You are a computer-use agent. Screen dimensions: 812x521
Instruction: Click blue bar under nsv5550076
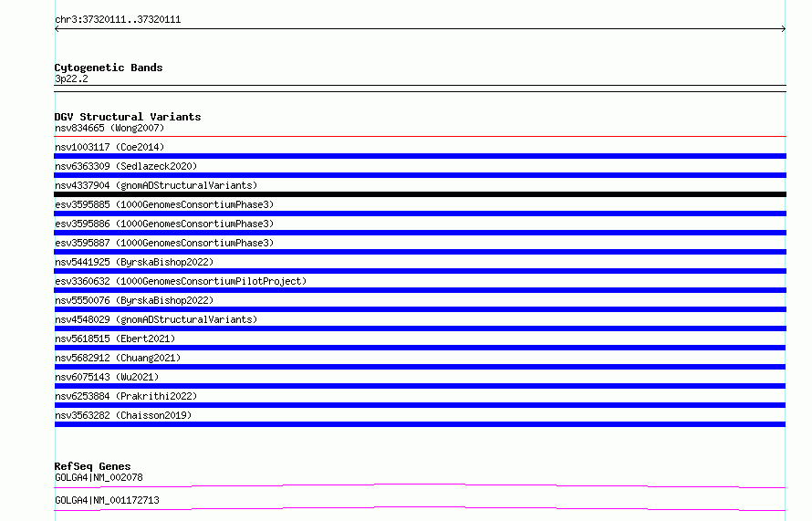[x=420, y=309]
